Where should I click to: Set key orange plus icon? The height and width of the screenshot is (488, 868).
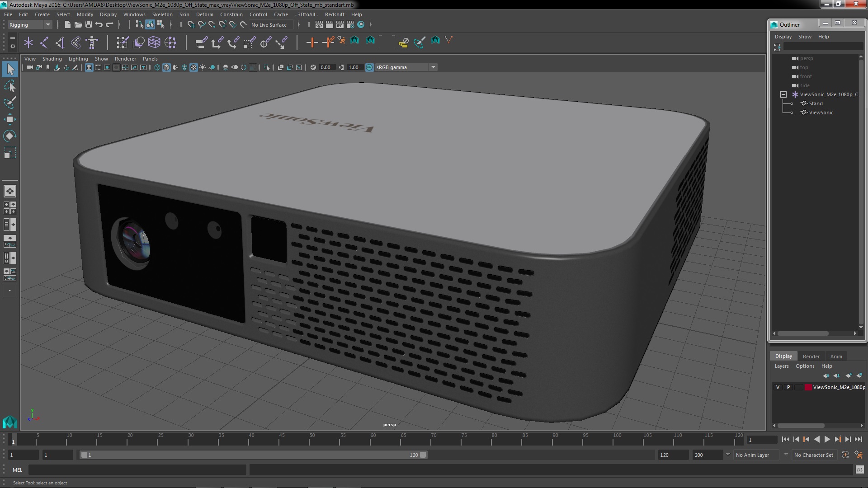point(312,43)
